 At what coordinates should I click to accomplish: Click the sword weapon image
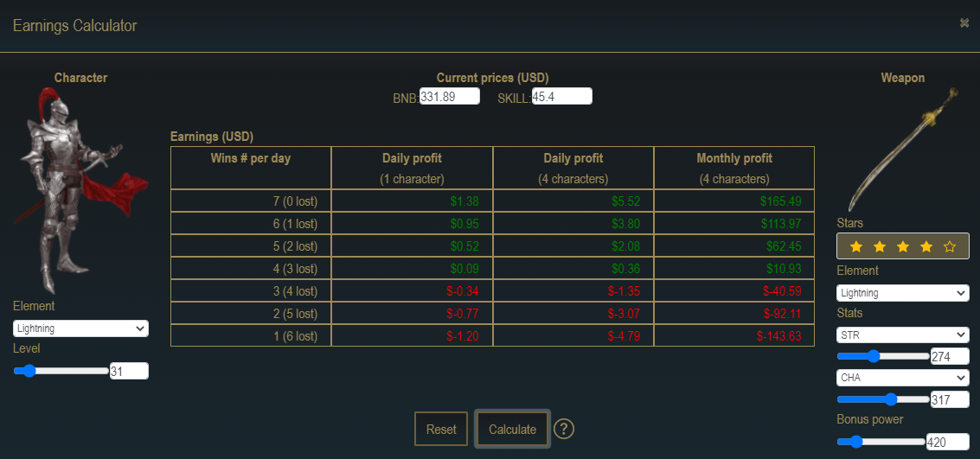903,150
